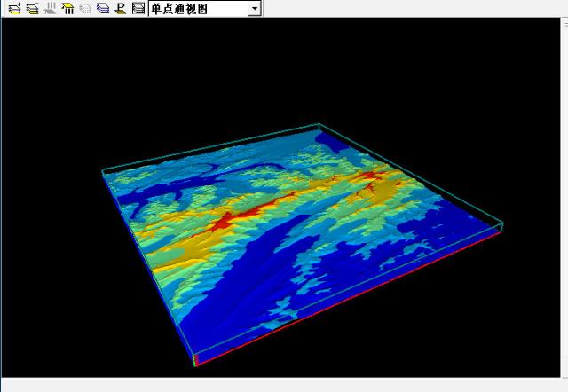568x392 pixels.
Task: Click the grayed-out vertical bars layer icon
Action: coord(50,8)
